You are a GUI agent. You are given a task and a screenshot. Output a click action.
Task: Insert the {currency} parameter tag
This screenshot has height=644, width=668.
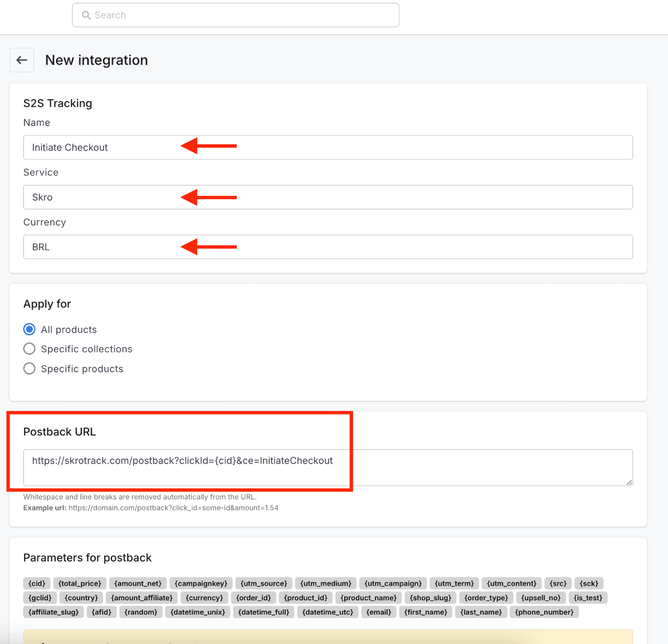[204, 598]
